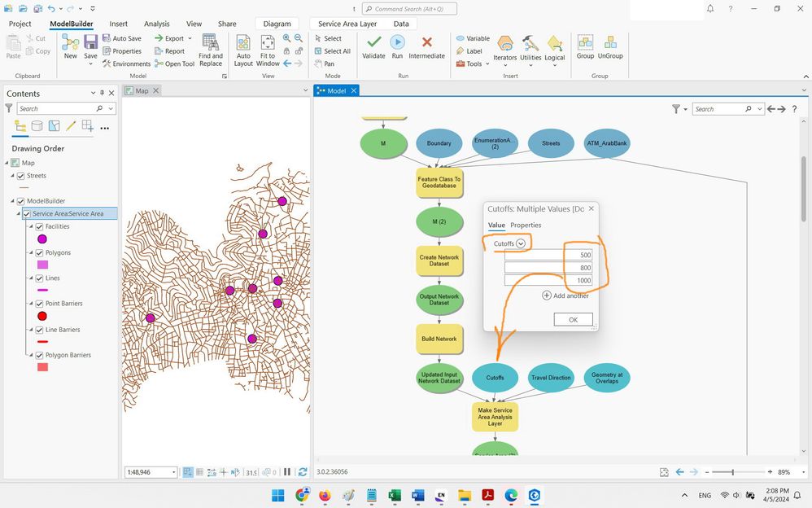Open Properties tab in Cutoffs dialog

click(526, 225)
